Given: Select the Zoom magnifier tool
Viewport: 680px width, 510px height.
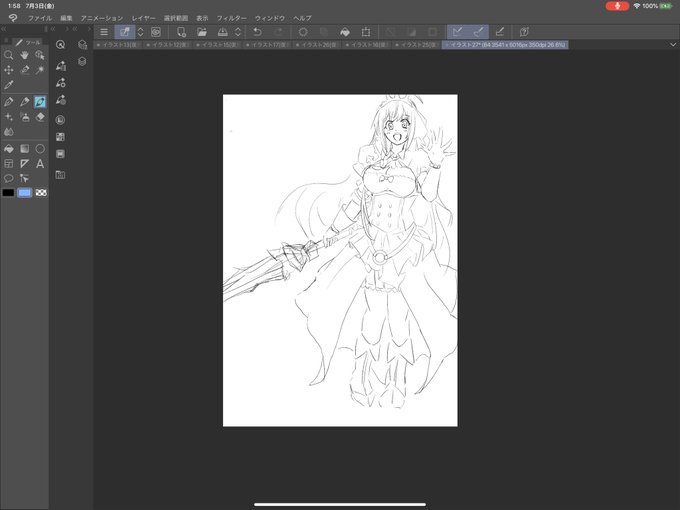Looking at the screenshot, I should [8, 55].
